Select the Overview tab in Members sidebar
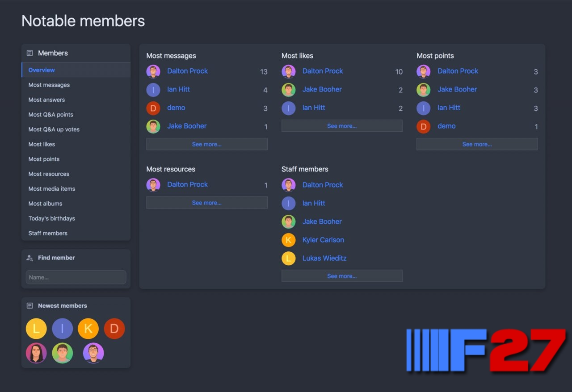Screen dimensions: 572x392 [42, 70]
